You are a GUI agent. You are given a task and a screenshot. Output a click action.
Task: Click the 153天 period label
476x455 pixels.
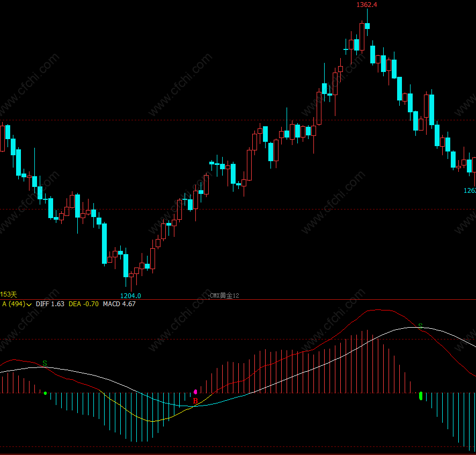(x=9, y=294)
